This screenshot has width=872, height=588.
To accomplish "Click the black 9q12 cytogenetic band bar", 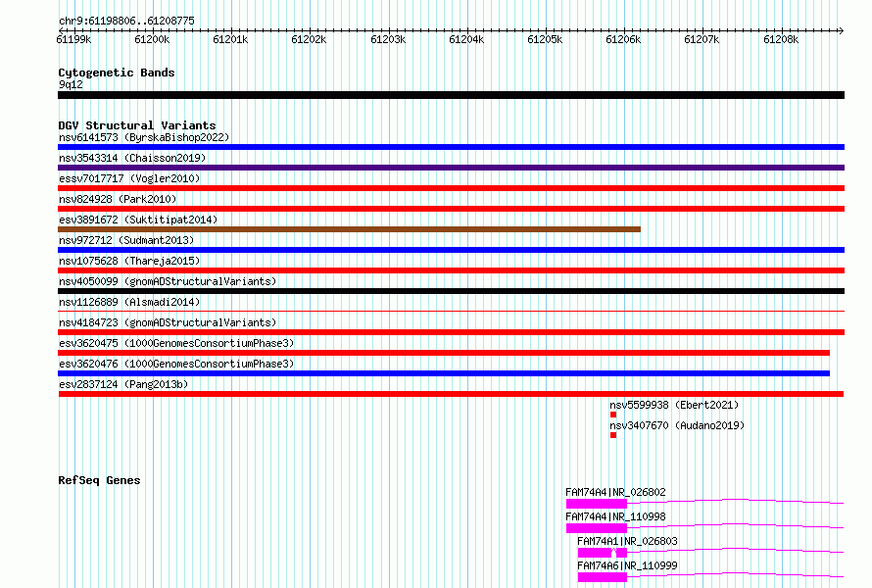I will coord(451,95).
